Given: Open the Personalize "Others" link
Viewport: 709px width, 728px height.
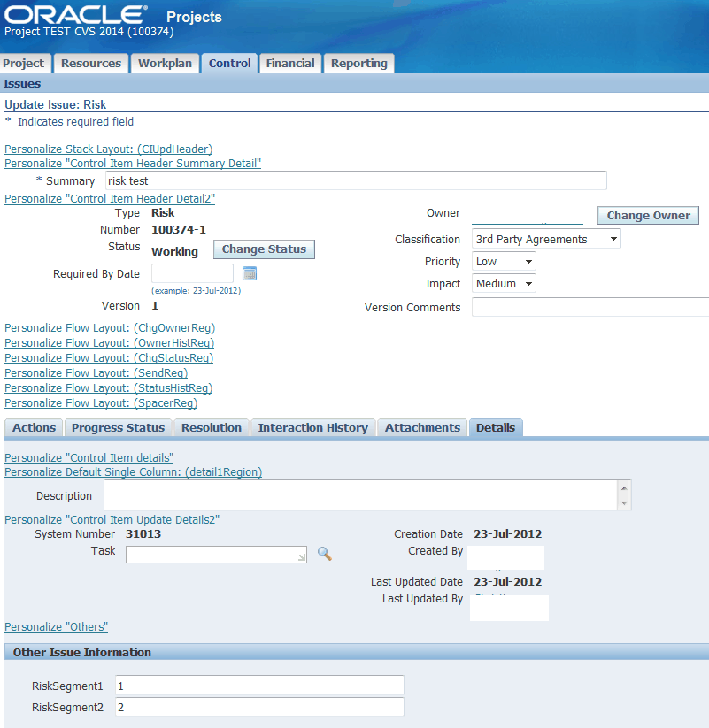Looking at the screenshot, I should (x=56, y=626).
